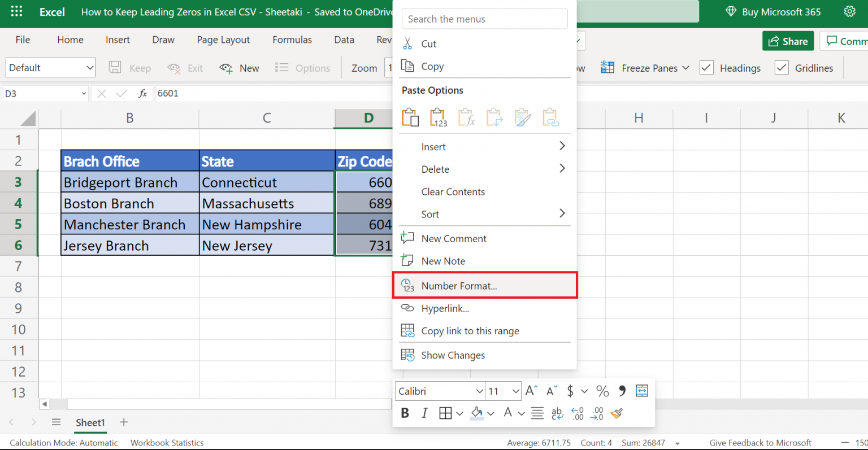The image size is (868, 450).
Task: Apply Comma style number formatting
Action: pyautogui.click(x=621, y=390)
